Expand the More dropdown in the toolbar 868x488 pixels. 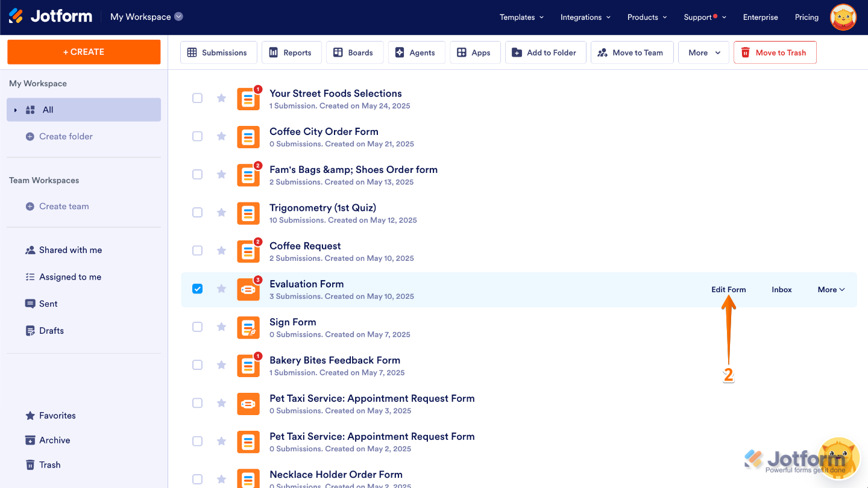point(703,52)
